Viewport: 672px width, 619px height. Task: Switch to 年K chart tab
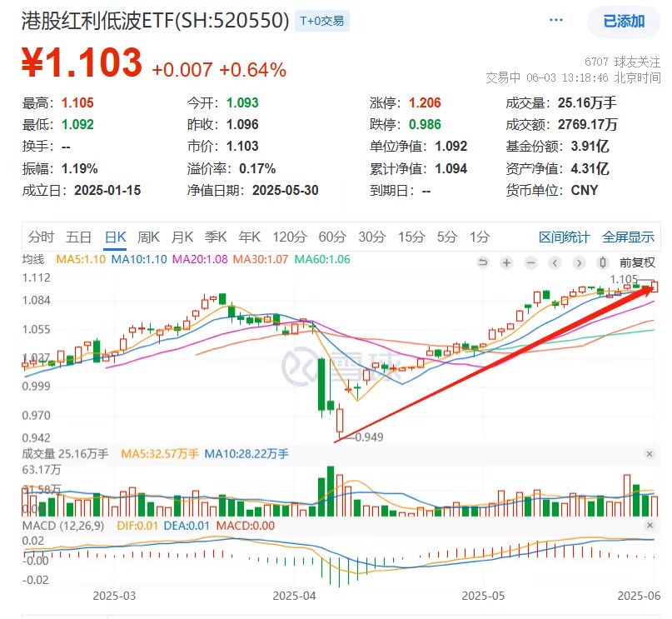(x=250, y=237)
